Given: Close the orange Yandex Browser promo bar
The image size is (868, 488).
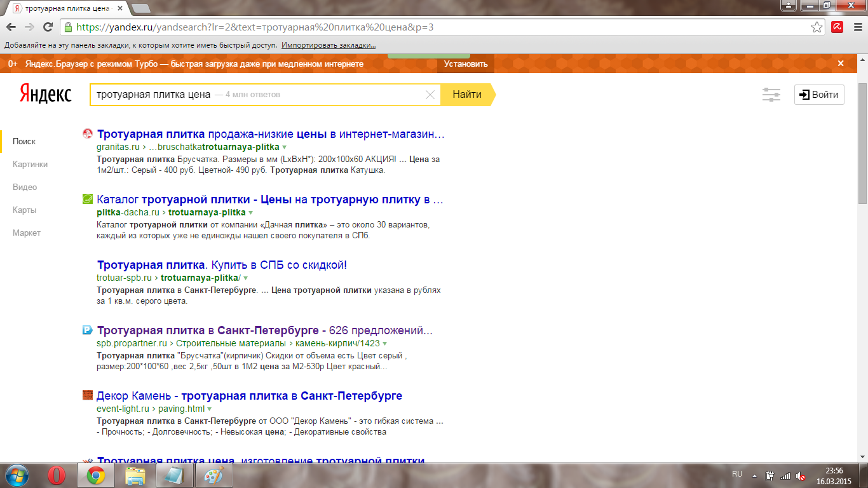Looking at the screenshot, I should pyautogui.click(x=841, y=64).
